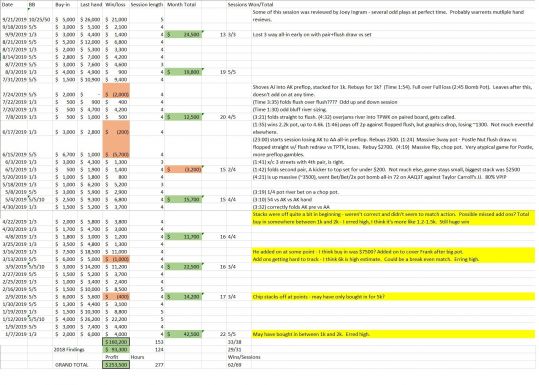539x385 pixels.
Task: Click the 9/21/2019 date cell
Action: pyautogui.click(x=14, y=20)
